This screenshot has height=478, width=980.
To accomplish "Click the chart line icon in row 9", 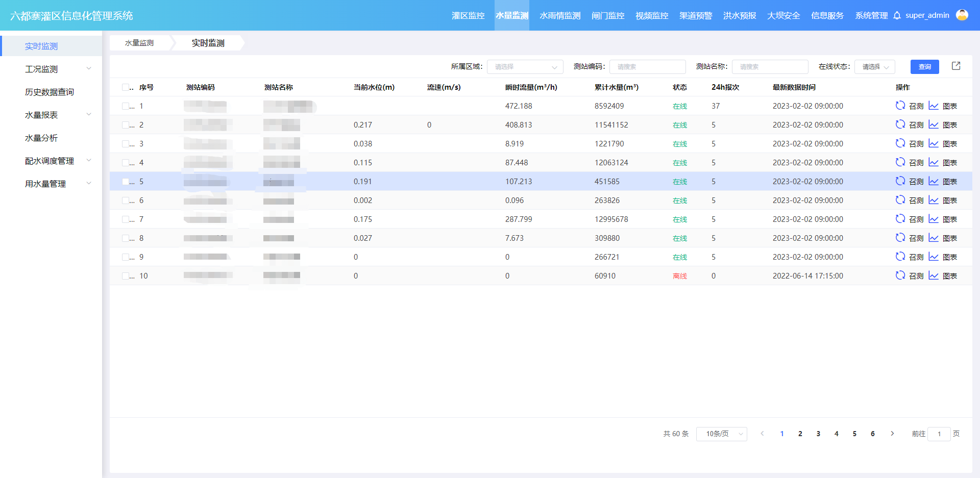I will pyautogui.click(x=934, y=257).
